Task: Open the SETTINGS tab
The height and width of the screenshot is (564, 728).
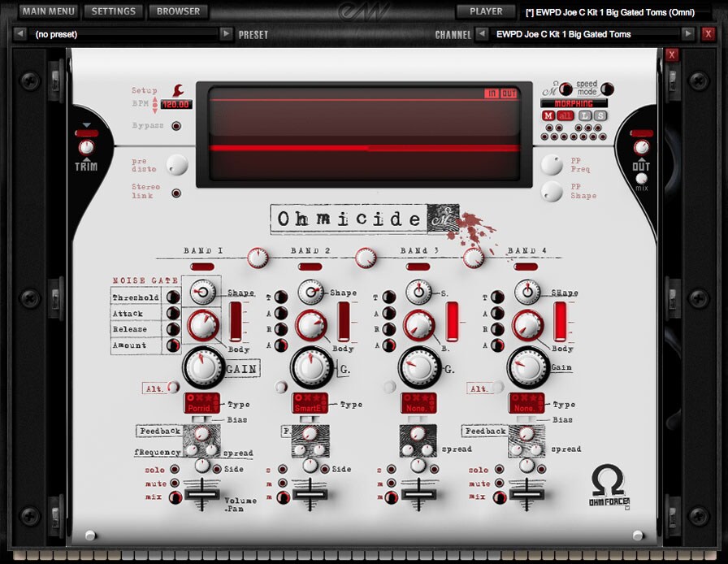Action: (113, 11)
